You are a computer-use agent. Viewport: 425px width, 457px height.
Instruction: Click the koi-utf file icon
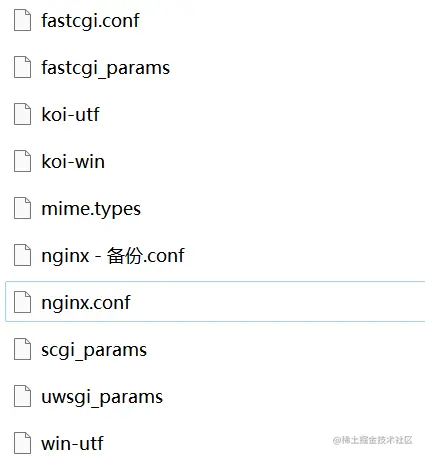[22, 114]
